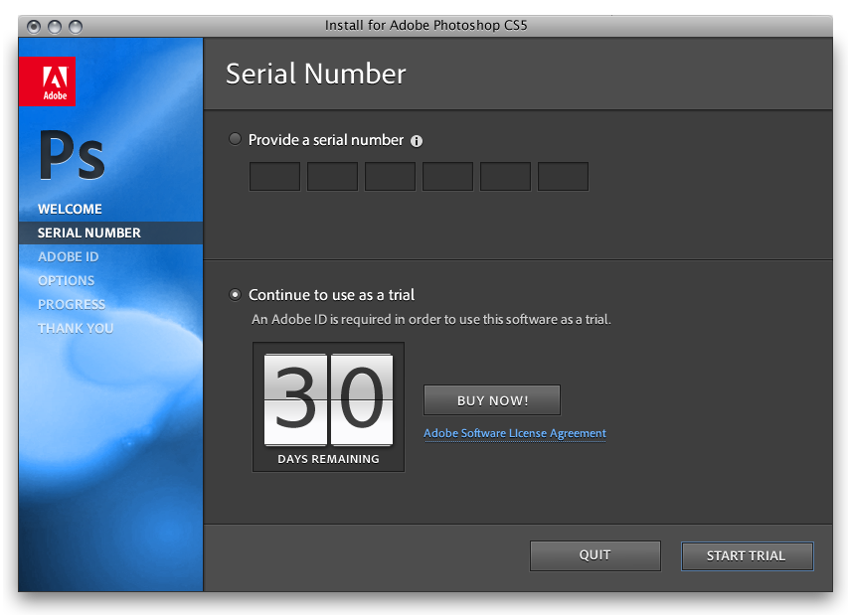This screenshot has width=848, height=616.
Task: Click the Ps Photoshop logo
Action: [x=72, y=156]
